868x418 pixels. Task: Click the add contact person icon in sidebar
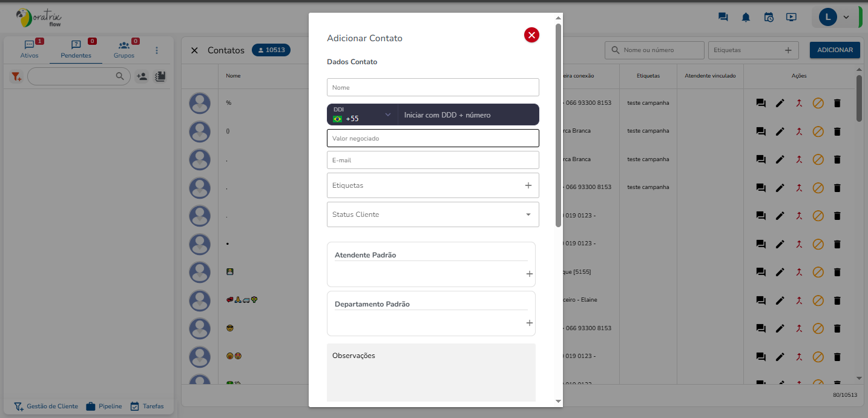(142, 77)
